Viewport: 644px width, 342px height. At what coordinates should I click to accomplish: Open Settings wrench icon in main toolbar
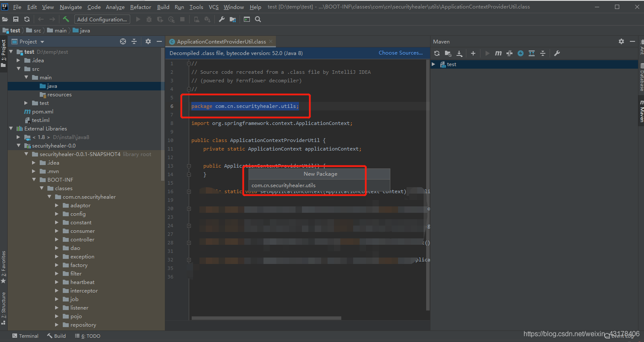coord(222,19)
